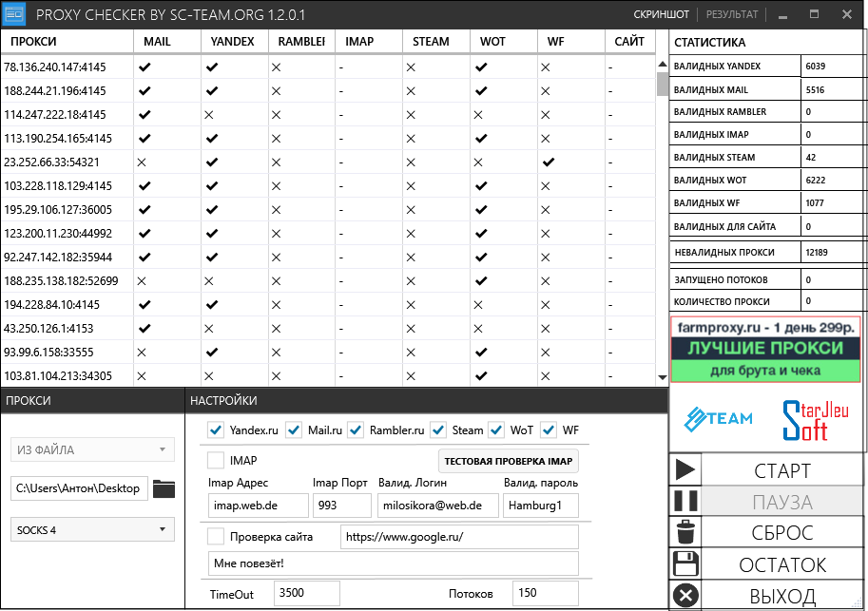868x611 pixels.
Task: Click the app logo icon in title bar
Action: pyautogui.click(x=16, y=14)
